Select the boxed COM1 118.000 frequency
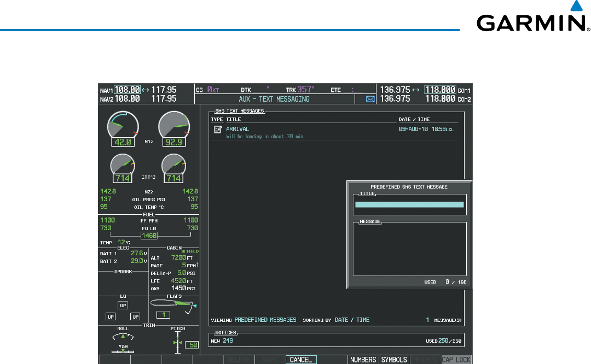This screenshot has width=591, height=364. pyautogui.click(x=441, y=90)
